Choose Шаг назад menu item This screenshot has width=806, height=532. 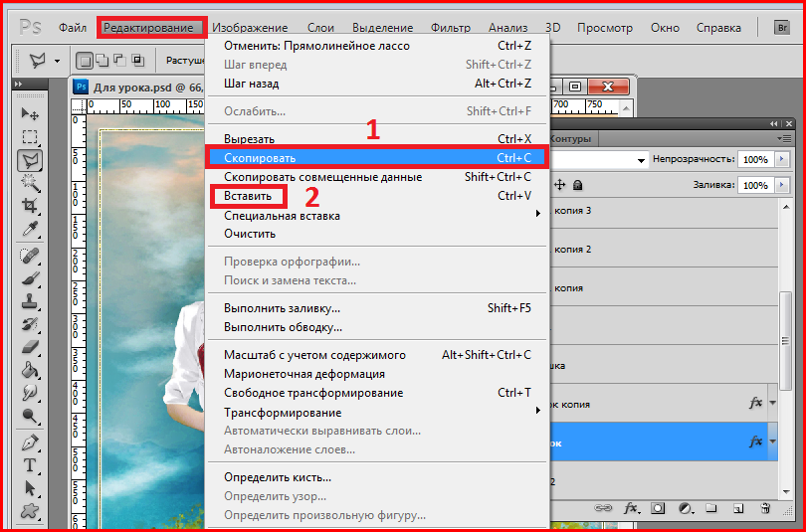[378, 84]
